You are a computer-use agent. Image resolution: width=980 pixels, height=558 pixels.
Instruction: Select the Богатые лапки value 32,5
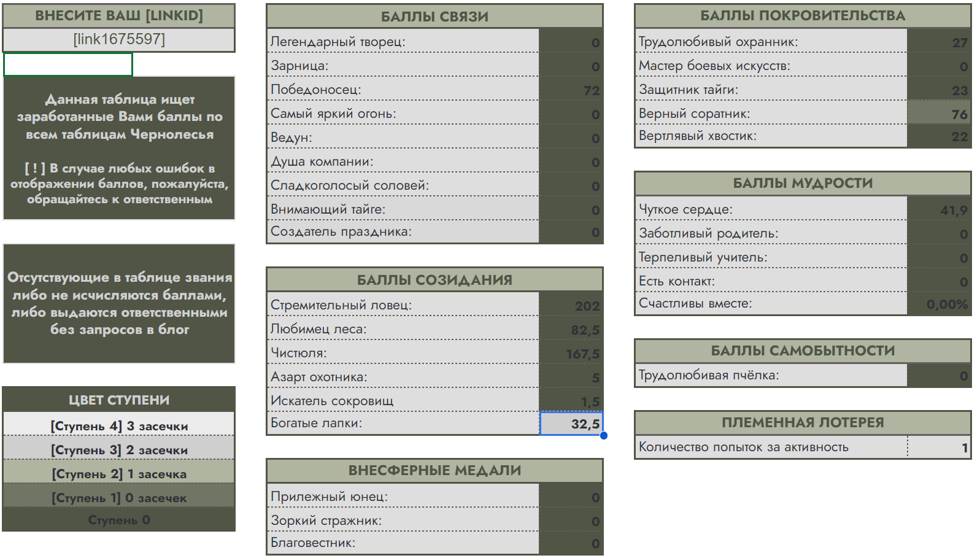(x=571, y=424)
